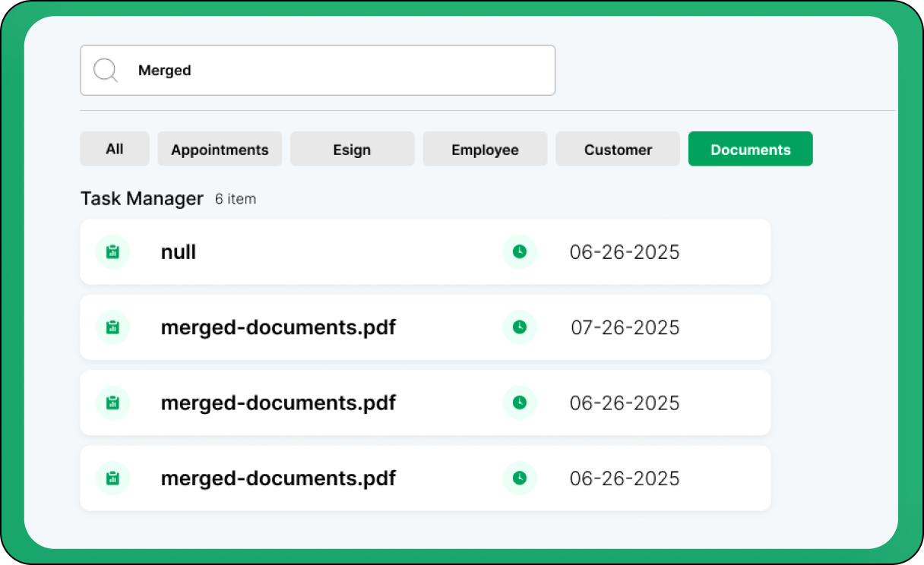Show Customer search results
The image size is (924, 565).
coord(618,149)
